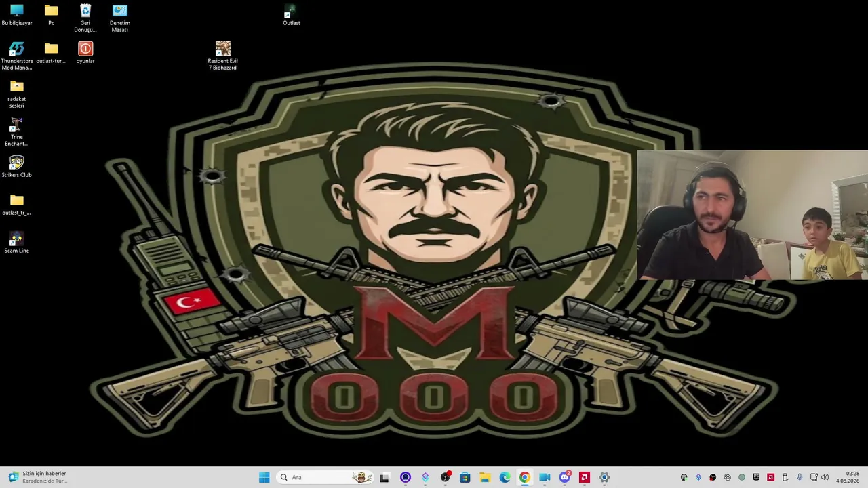Image resolution: width=868 pixels, height=488 pixels.
Task: Switch to Google Chrome in taskbar
Action: pos(524,477)
